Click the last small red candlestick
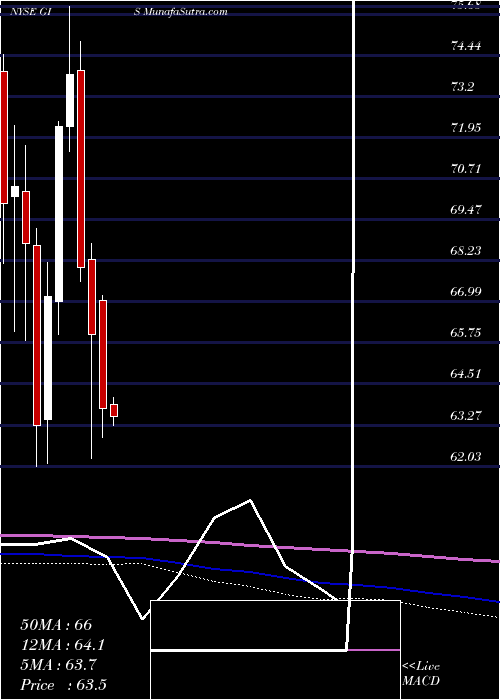The image size is (500, 700). (x=114, y=410)
